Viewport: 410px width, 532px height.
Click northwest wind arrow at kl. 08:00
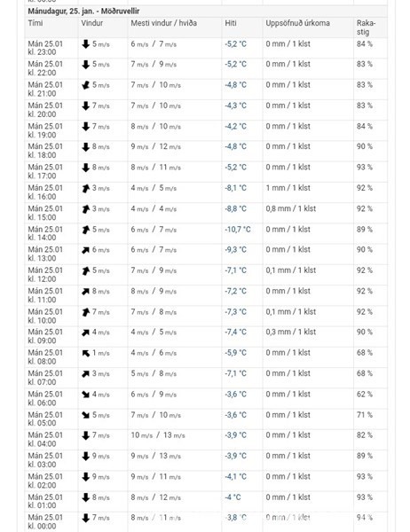tap(85, 353)
